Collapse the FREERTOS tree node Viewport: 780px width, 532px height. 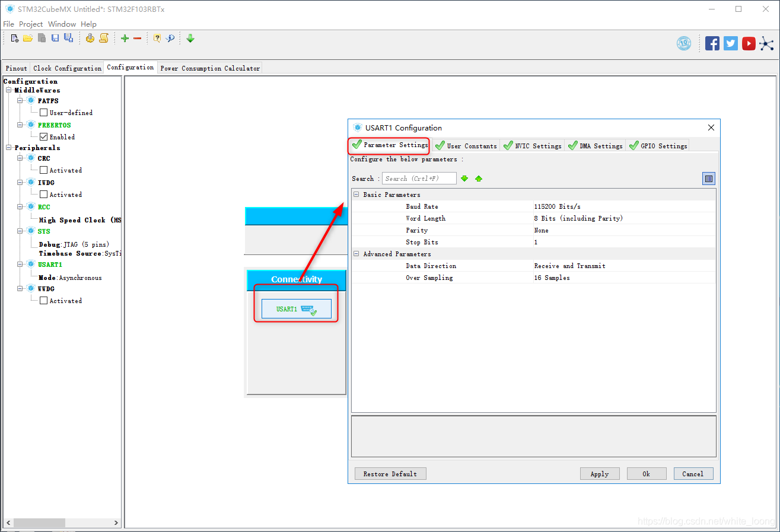20,125
